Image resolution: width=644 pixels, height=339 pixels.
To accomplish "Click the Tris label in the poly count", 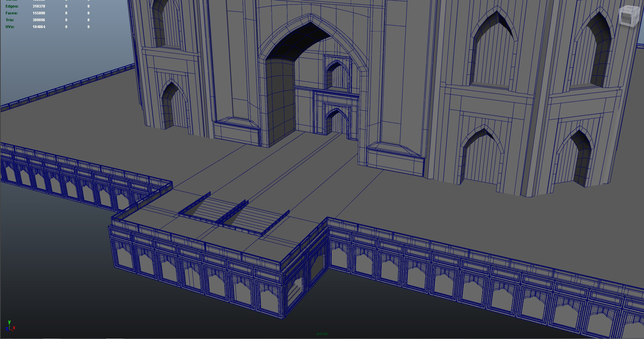I will (10, 20).
